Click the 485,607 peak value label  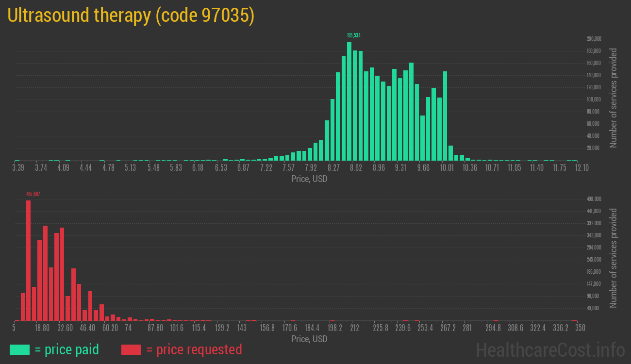33,194
